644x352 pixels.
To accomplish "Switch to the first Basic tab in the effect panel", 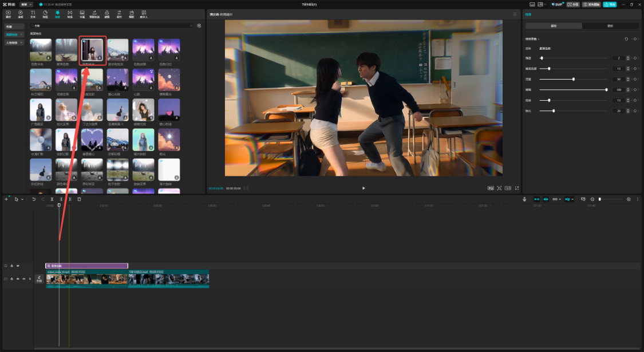I will coord(554,26).
